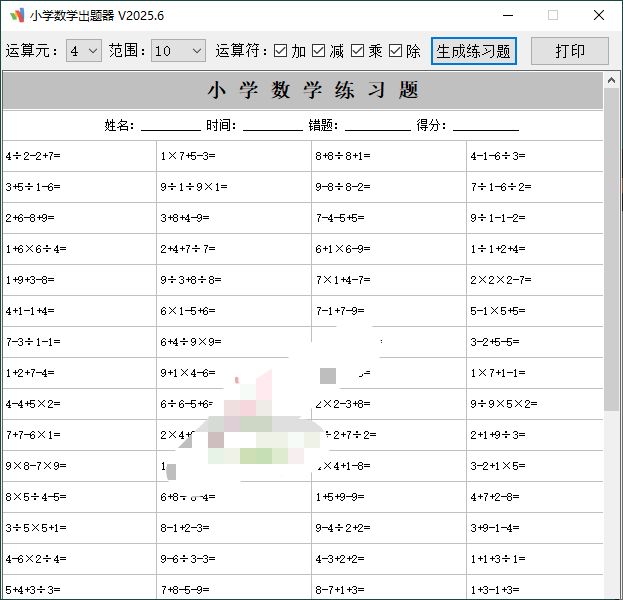
Task: Click the 错题 label
Action: 323,126
